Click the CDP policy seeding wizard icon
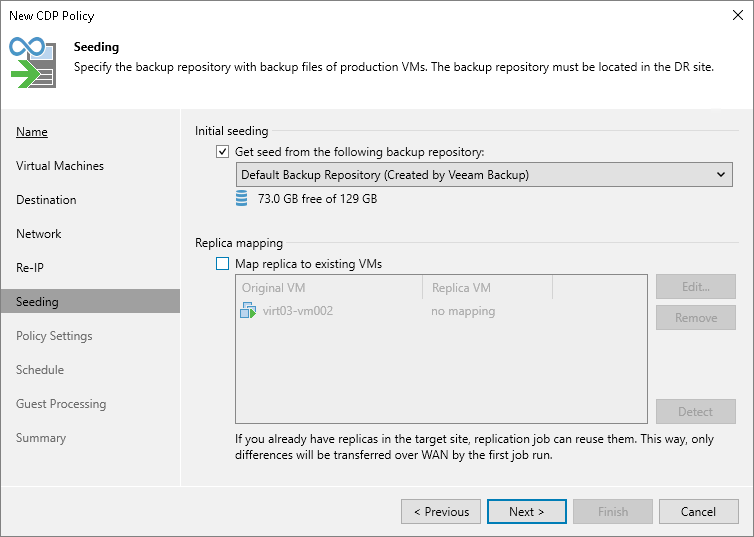Viewport: 754px width, 537px height. pos(33,62)
